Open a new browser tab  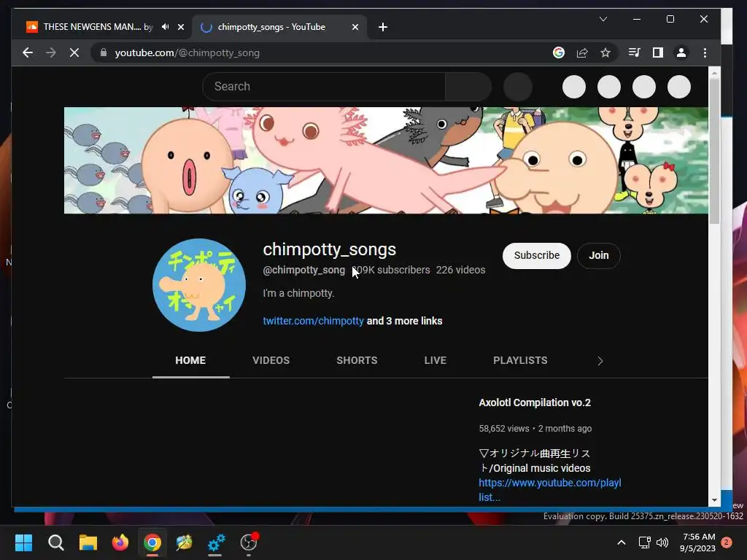[383, 27]
